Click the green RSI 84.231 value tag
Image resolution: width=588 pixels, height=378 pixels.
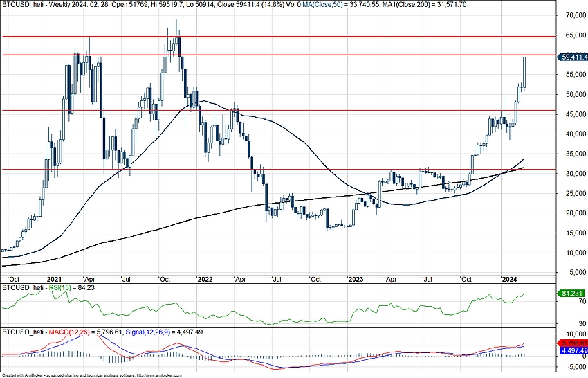tap(572, 294)
